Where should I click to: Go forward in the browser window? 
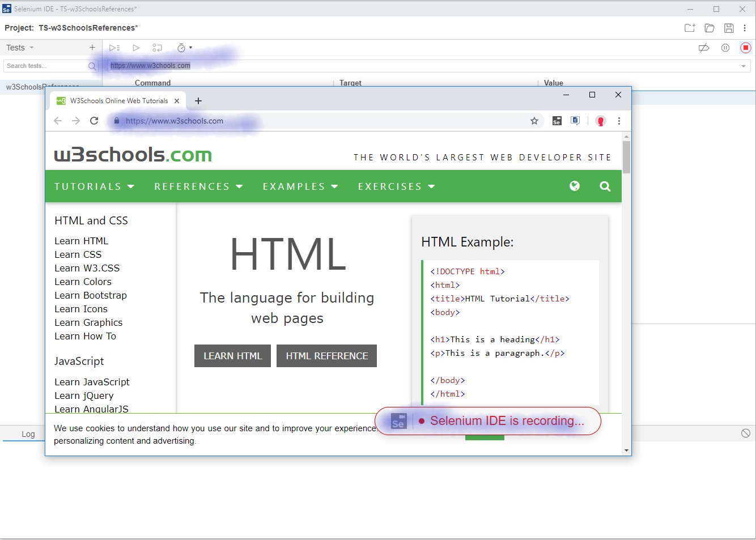point(76,121)
